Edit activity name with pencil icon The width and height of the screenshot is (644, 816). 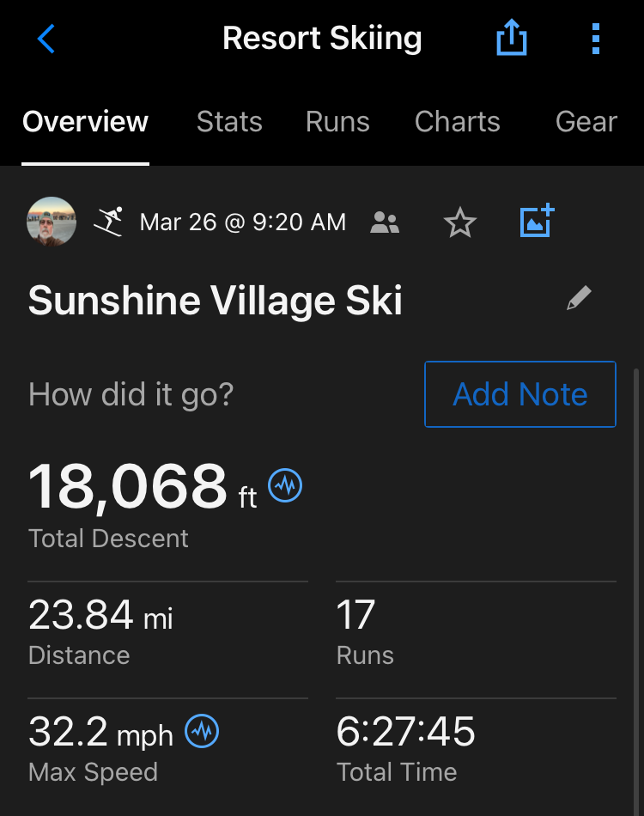[x=579, y=299]
